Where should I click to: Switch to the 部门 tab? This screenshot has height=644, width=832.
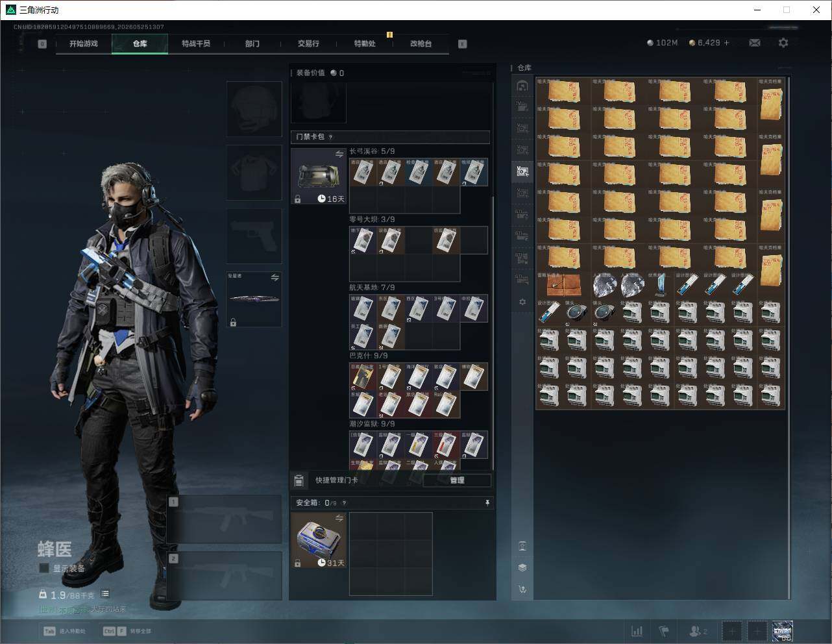point(252,43)
